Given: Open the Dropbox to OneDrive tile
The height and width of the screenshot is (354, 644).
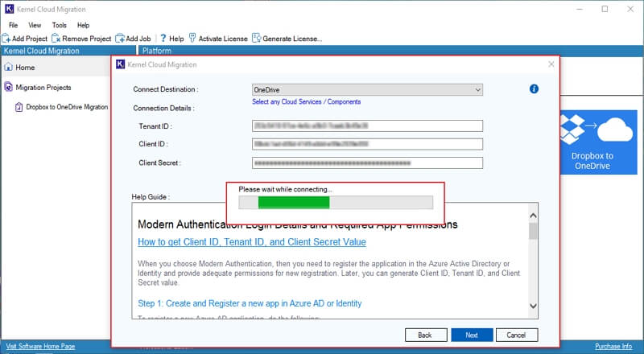Looking at the screenshot, I should tap(599, 142).
